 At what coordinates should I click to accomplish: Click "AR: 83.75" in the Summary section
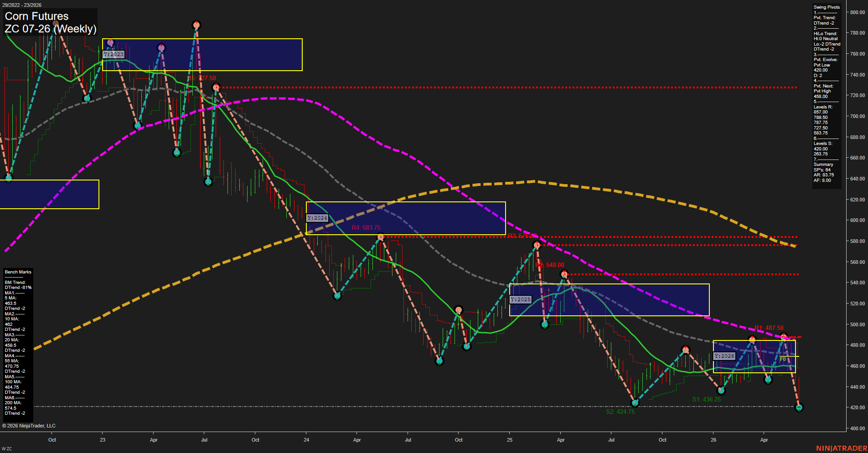[x=824, y=175]
